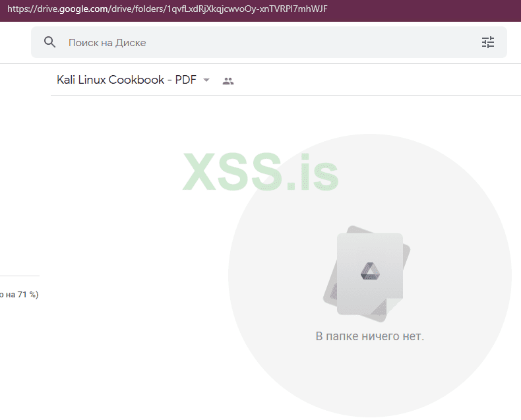Viewport: 521px width, 420px height.
Task: Click the XSS.is watermark text
Action: [x=260, y=172]
